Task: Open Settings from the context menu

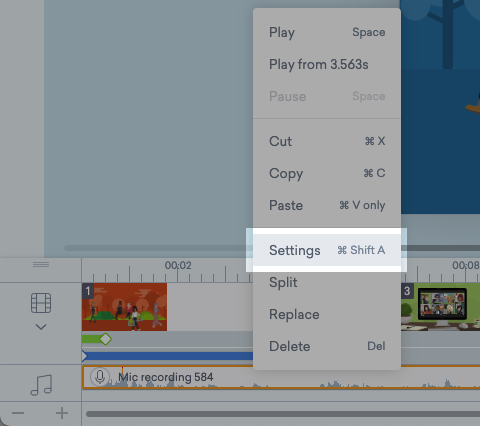Action: point(327,250)
